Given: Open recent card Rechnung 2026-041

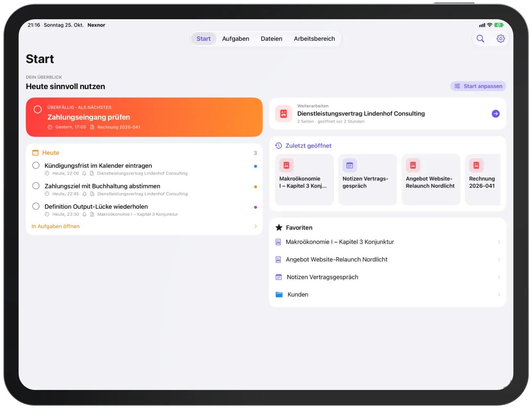Looking at the screenshot, I should 483,179.
